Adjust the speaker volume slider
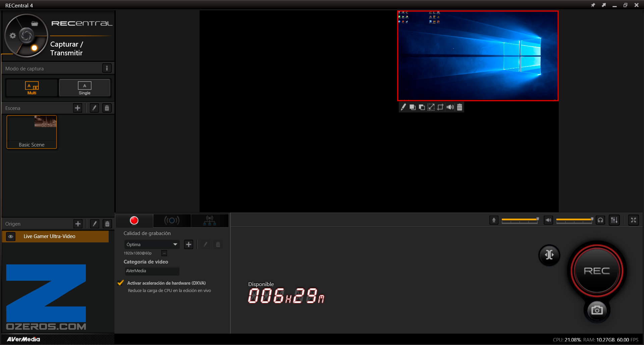644x345 pixels. (x=575, y=220)
